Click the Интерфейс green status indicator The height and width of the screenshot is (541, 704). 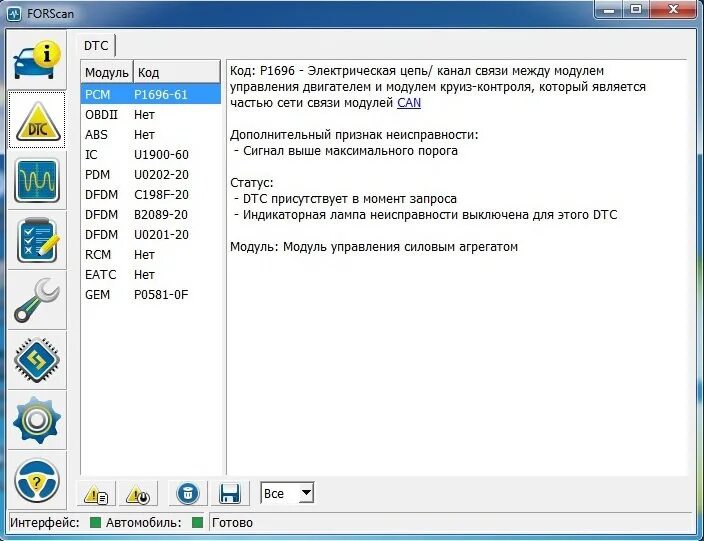point(95,523)
